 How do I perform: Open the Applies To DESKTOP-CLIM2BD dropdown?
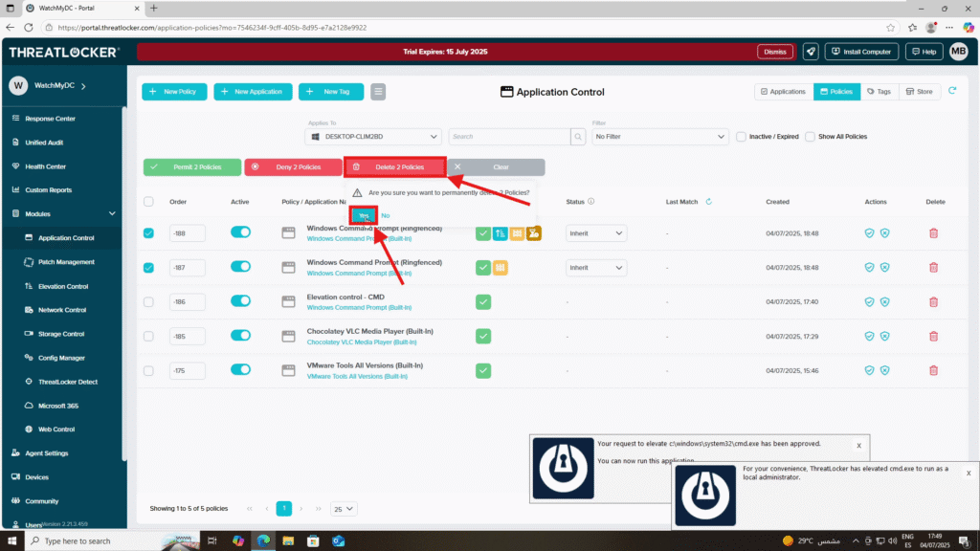[373, 137]
